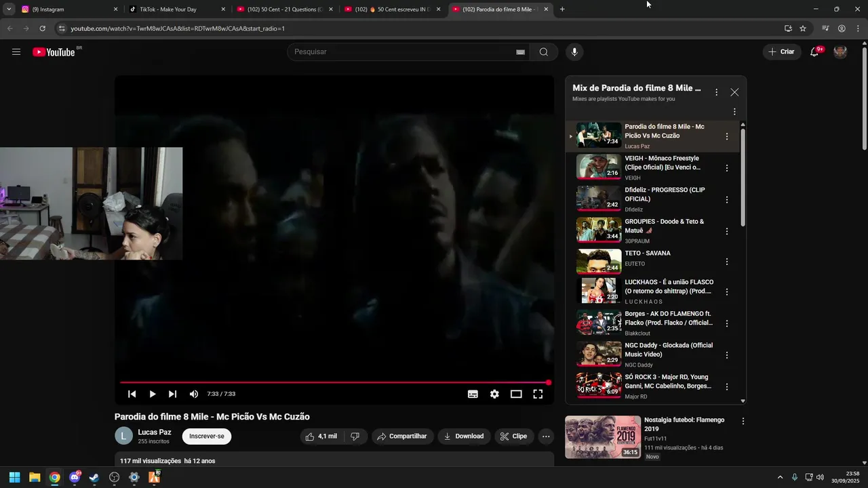Click Inscrever-se subscribe button

[x=207, y=436]
